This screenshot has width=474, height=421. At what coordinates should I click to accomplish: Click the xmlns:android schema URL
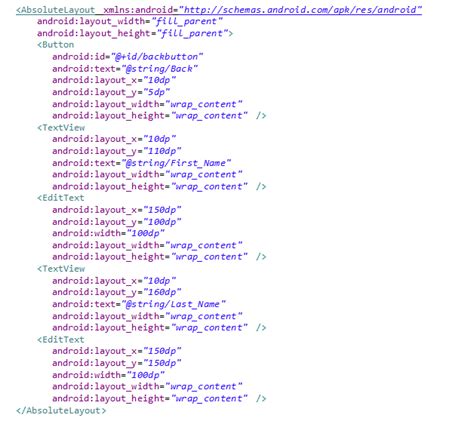pos(300,10)
